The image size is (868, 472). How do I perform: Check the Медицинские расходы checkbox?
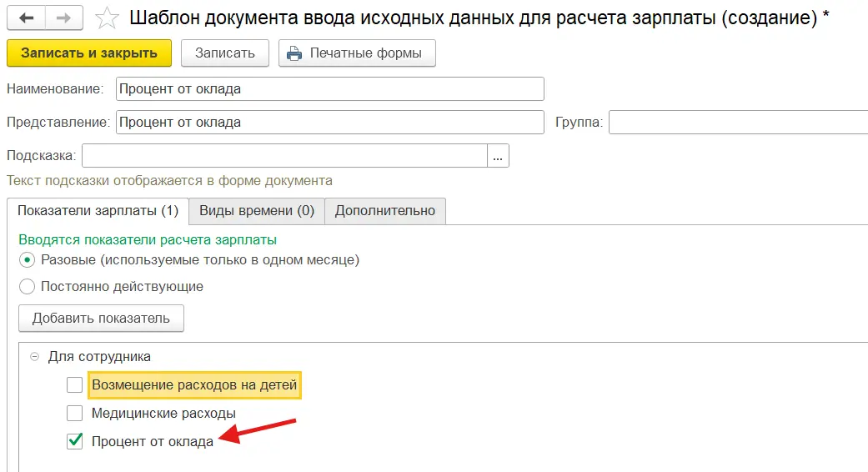[x=75, y=413]
